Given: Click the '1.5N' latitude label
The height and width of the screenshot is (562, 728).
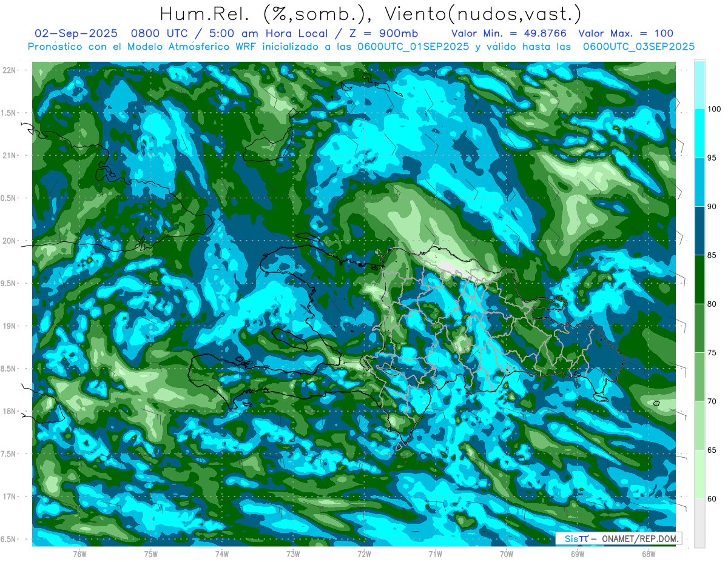Looking at the screenshot, I should click(8, 113).
